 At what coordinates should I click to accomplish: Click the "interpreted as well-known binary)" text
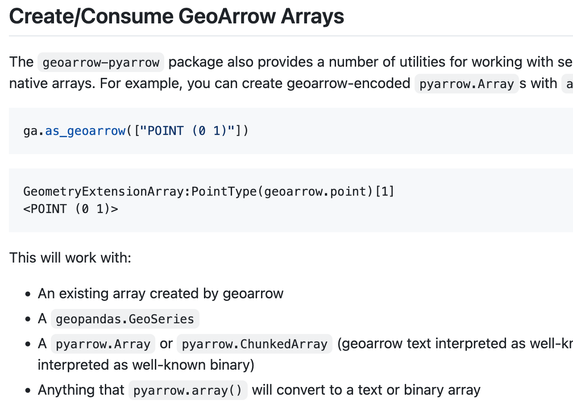(x=146, y=365)
